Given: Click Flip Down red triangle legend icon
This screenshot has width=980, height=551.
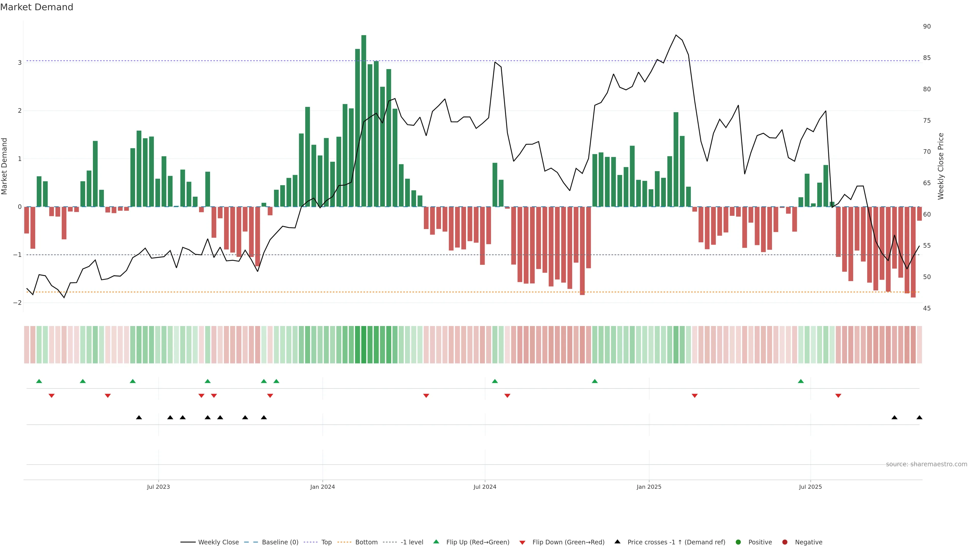Looking at the screenshot, I should tap(522, 543).
